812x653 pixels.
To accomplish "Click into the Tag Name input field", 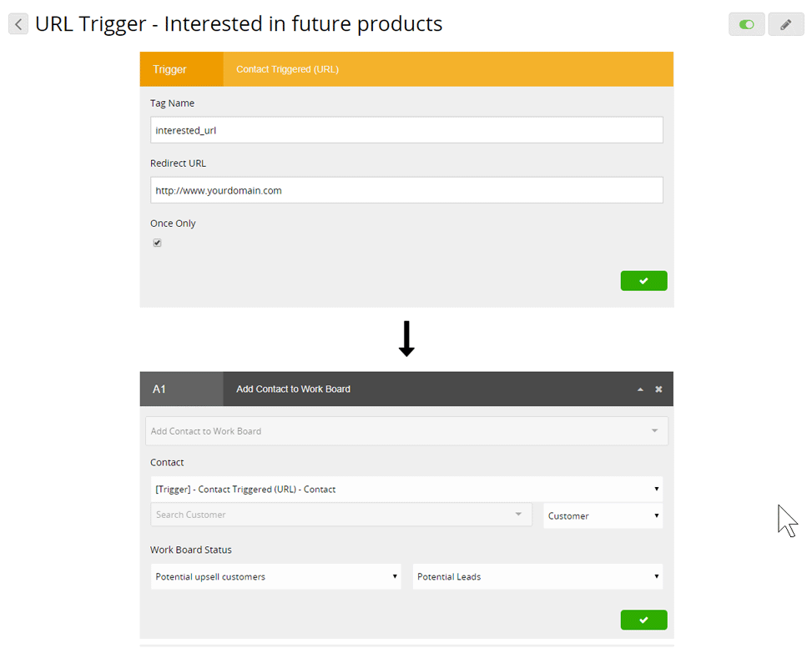I will [x=406, y=130].
